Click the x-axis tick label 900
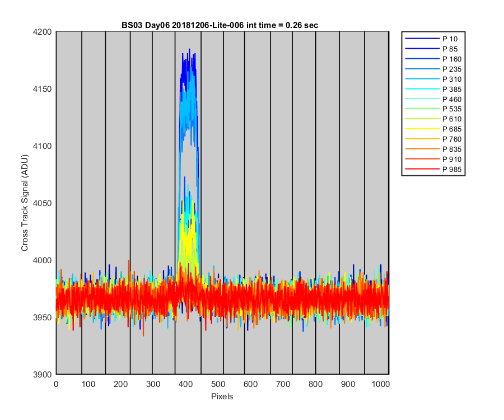504x420 pixels. [348, 384]
